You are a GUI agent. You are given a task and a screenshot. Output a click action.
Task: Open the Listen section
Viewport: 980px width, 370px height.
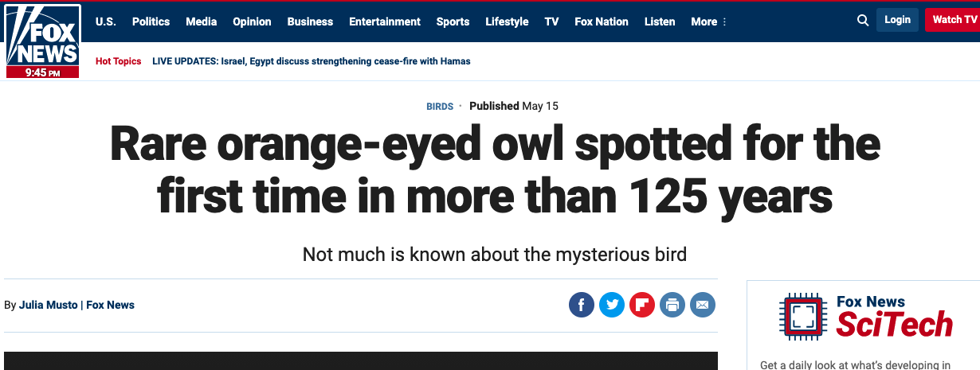[x=660, y=21]
